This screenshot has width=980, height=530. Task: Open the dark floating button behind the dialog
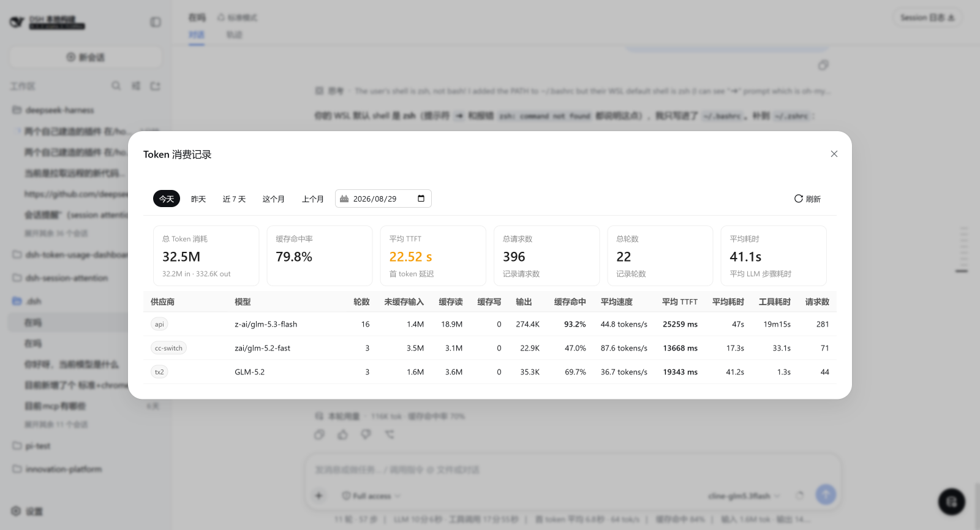[952, 502]
